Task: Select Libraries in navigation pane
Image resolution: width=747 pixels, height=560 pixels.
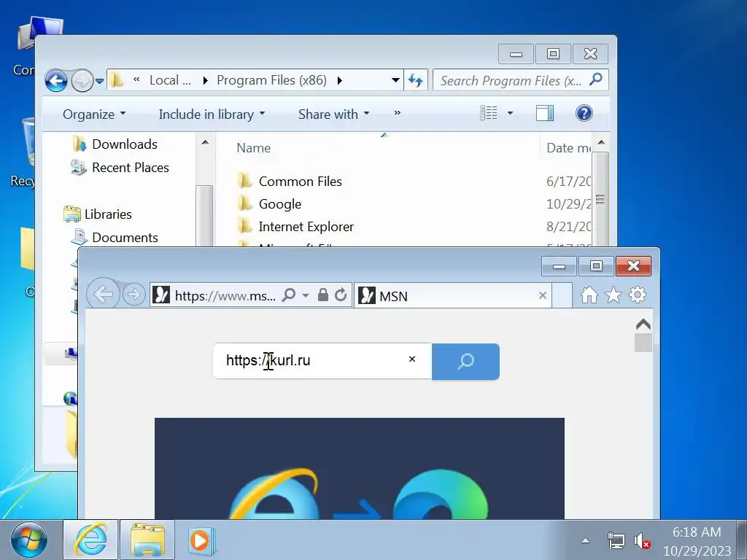Action: tap(108, 214)
